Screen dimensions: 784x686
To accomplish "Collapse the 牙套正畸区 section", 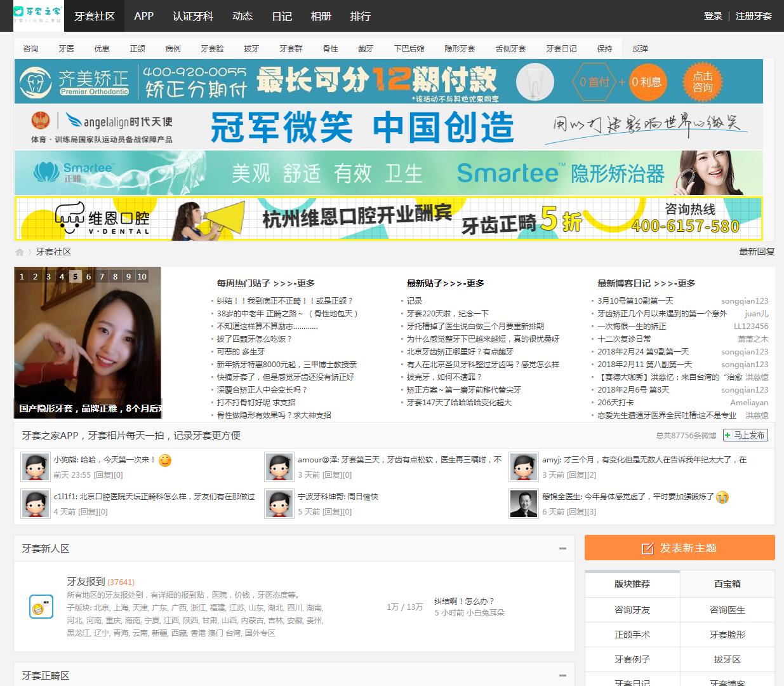I will [x=562, y=675].
